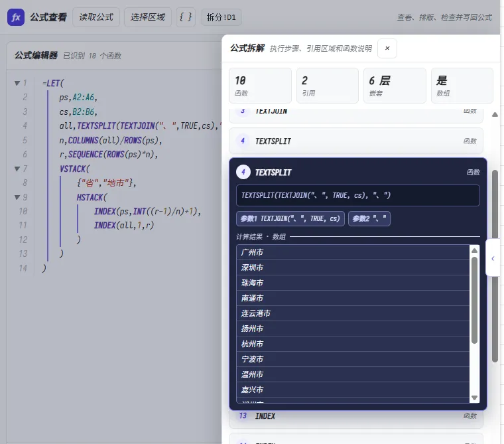
Task: Click the steps panel scrollbar thumb
Action: click(495, 266)
